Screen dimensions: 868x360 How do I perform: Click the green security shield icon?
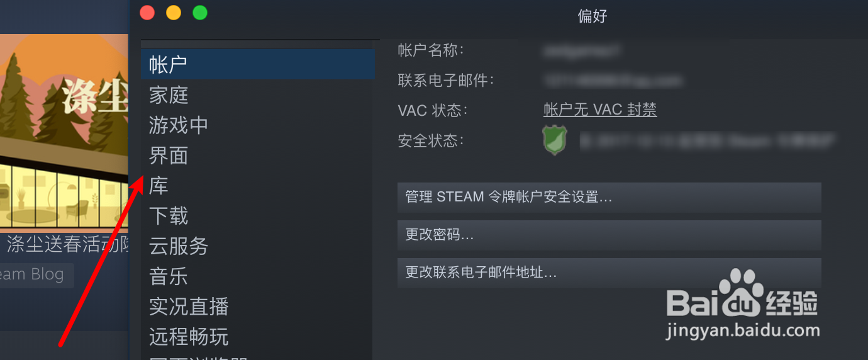(x=555, y=140)
